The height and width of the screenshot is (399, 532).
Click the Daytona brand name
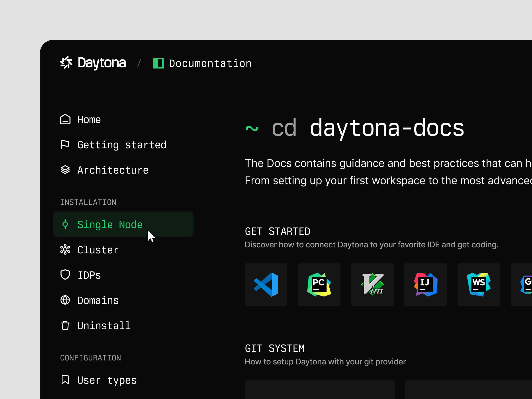(102, 63)
